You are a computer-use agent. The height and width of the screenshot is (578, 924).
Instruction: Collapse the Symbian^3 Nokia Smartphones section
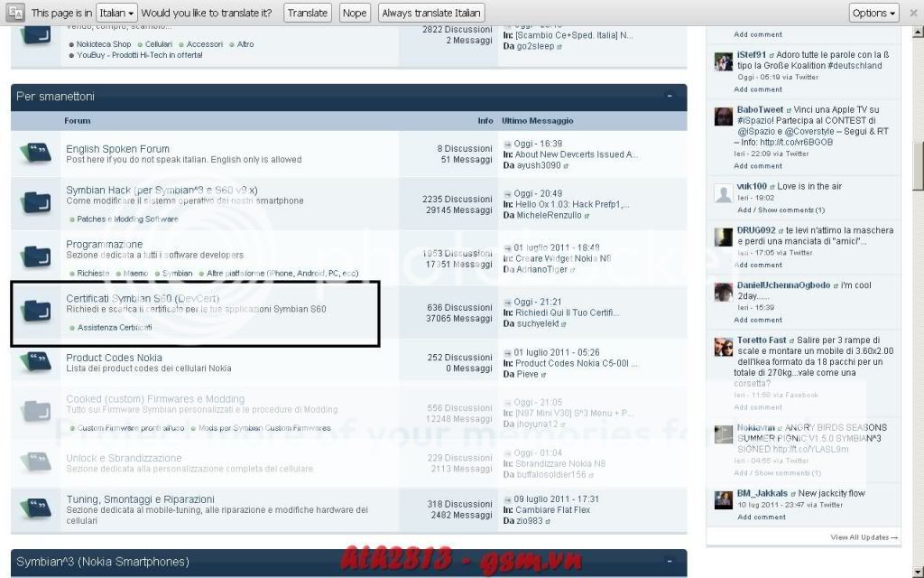(670, 562)
